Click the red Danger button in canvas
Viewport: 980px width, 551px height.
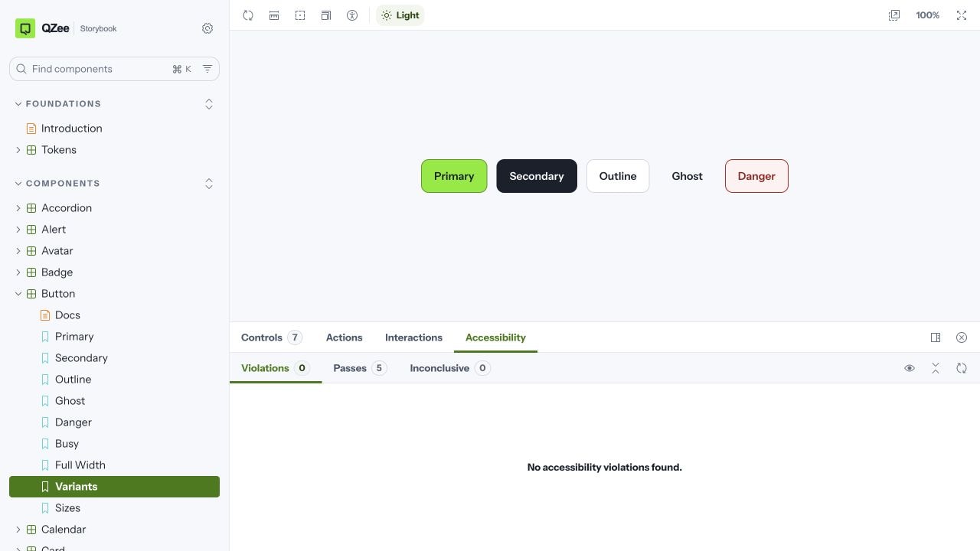[756, 176]
